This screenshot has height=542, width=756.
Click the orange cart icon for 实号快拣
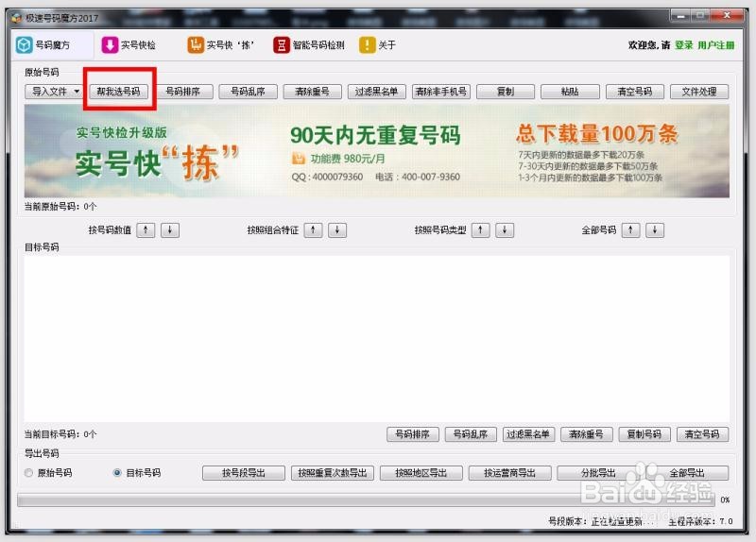tap(196, 44)
